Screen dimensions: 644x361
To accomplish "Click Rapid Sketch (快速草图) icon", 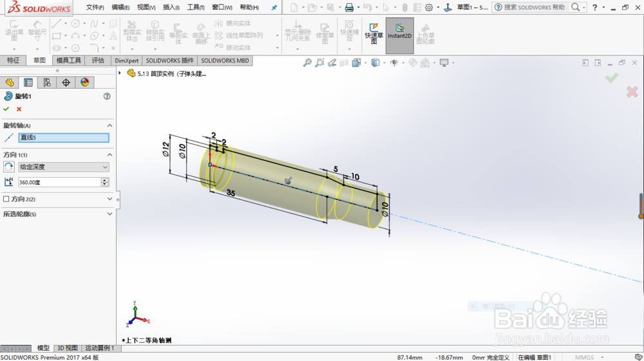I will coord(374,32).
